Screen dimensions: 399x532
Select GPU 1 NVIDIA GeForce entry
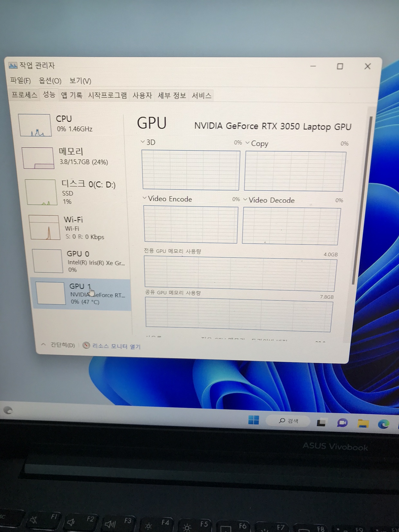[x=82, y=294]
